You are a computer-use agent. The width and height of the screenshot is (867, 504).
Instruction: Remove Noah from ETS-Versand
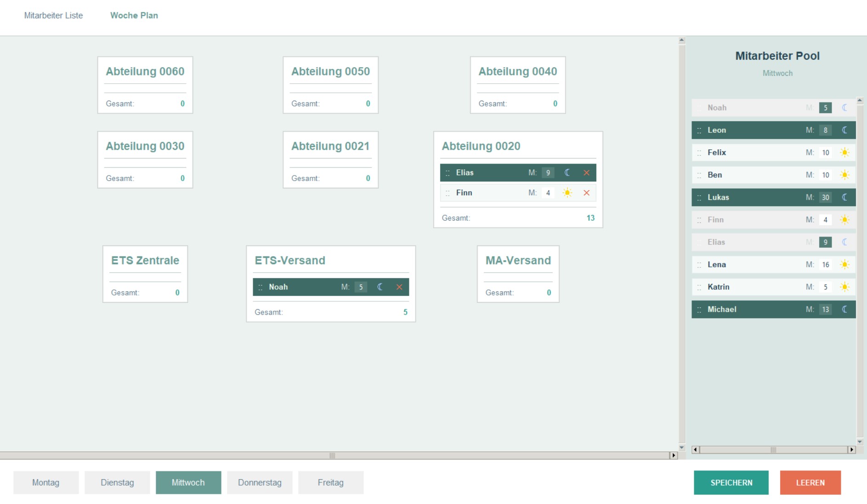399,287
